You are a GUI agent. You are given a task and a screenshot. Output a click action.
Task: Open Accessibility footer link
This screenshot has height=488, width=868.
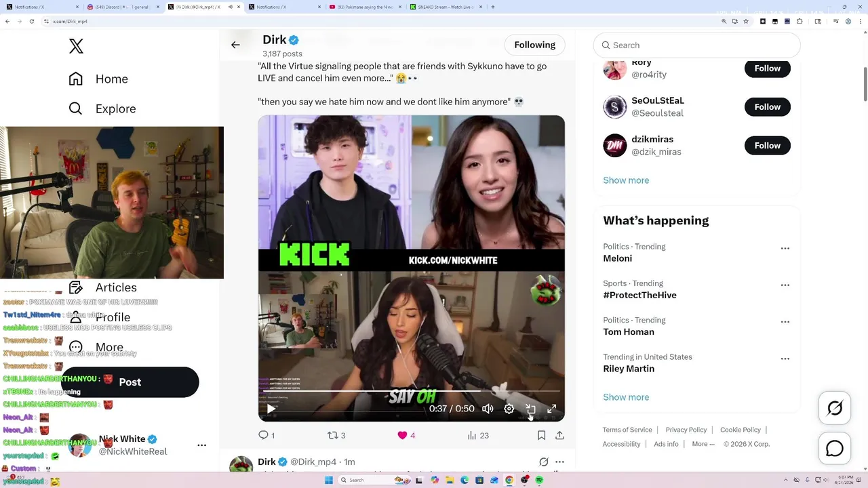pyautogui.click(x=621, y=444)
